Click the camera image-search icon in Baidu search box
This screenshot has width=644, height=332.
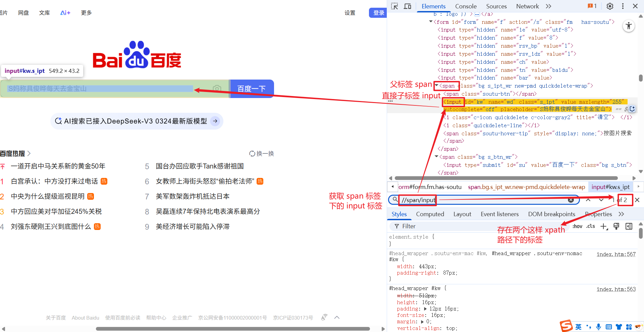[217, 89]
